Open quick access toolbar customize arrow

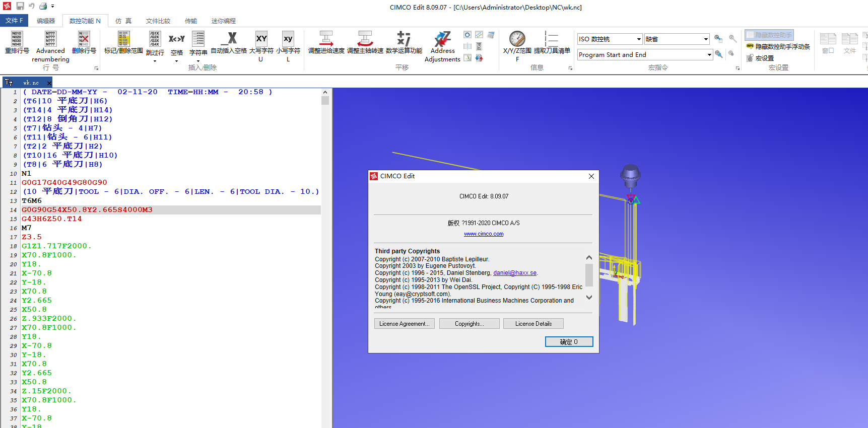(52, 6)
